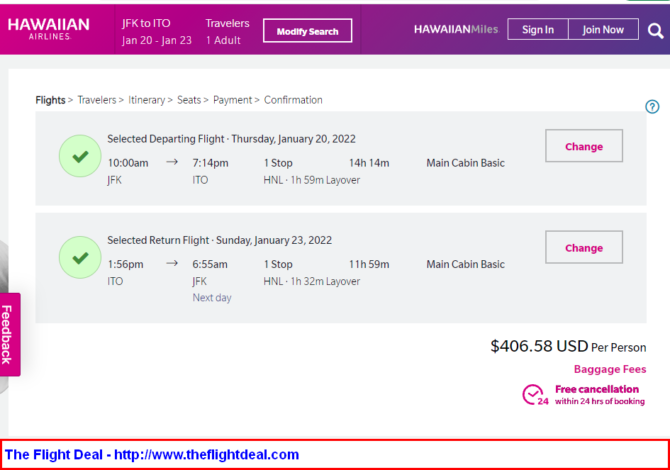Click the Sign In button
Screen dimensions: 670x470
tap(538, 29)
